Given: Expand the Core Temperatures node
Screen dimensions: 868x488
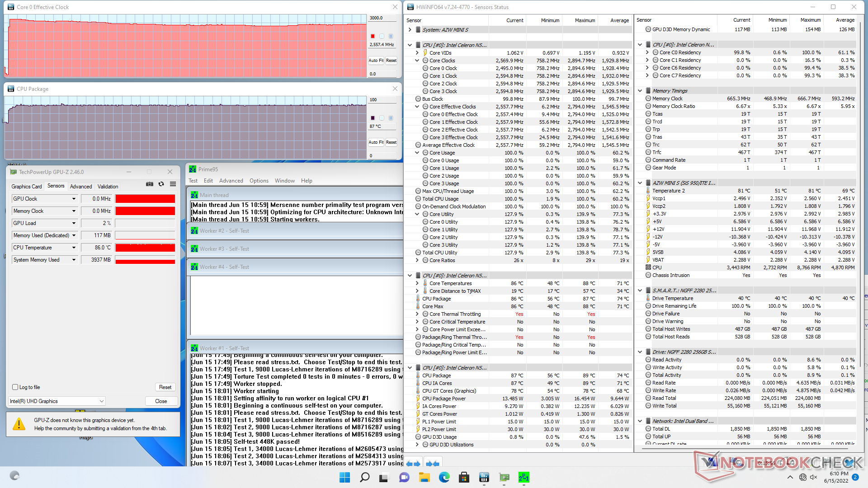Looking at the screenshot, I should pos(417,283).
